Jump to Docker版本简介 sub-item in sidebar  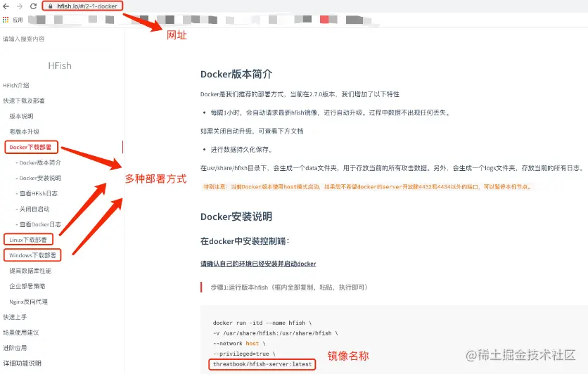click(39, 162)
